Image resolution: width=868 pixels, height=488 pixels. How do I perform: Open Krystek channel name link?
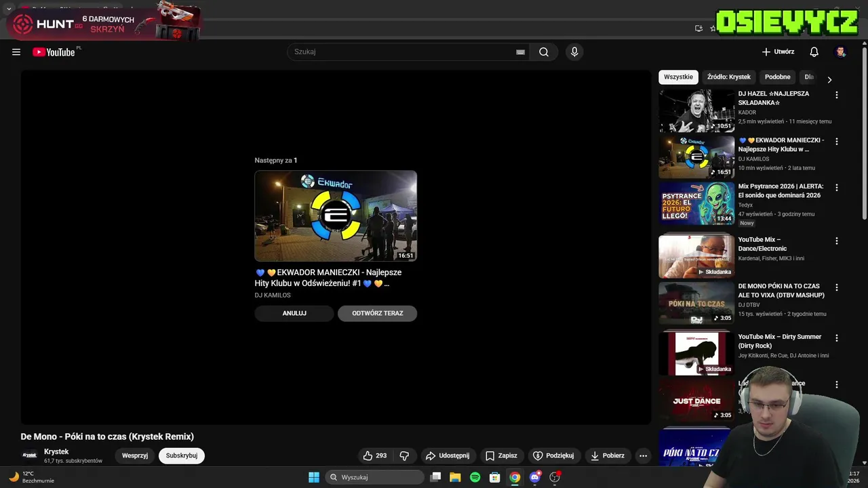pos(56,451)
